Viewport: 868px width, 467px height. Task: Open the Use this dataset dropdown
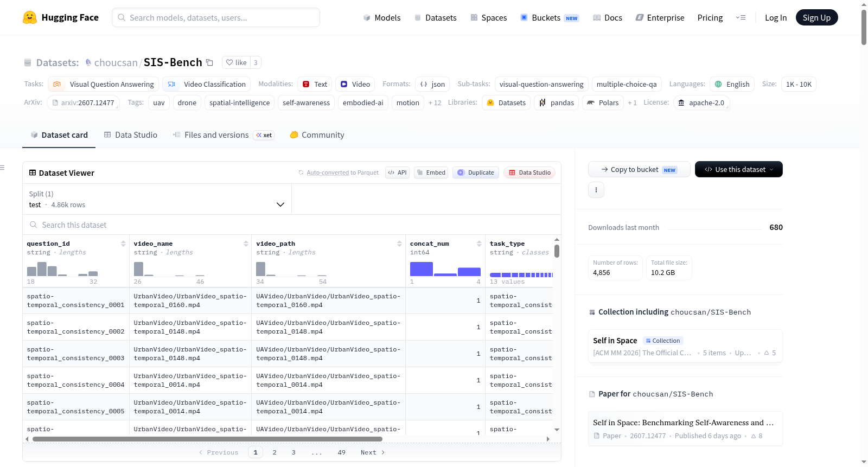click(x=739, y=169)
